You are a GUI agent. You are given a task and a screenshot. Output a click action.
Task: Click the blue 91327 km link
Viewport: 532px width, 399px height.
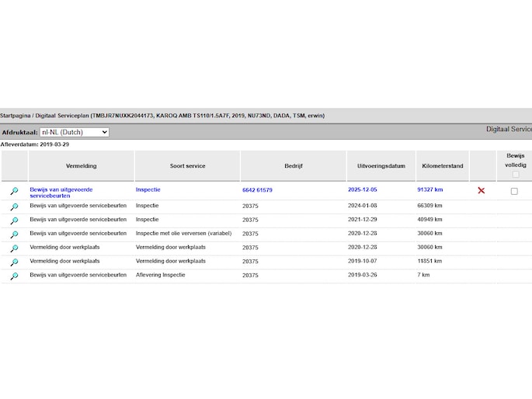(x=430, y=189)
